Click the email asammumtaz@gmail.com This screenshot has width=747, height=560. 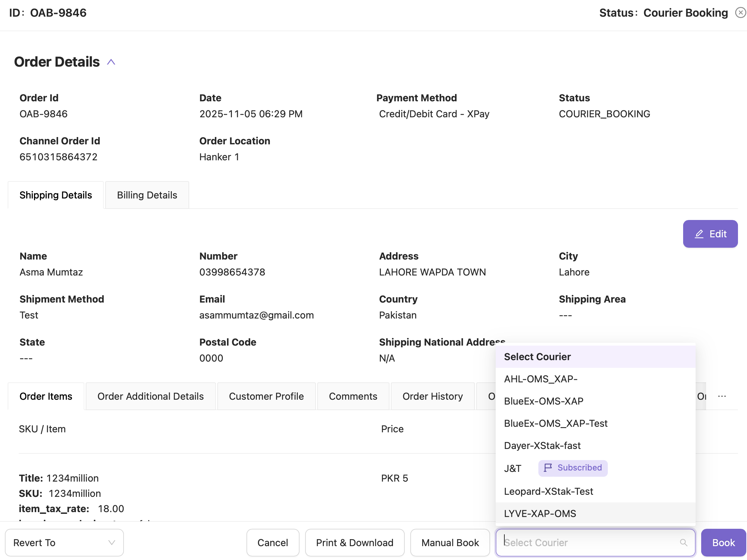[x=257, y=315]
